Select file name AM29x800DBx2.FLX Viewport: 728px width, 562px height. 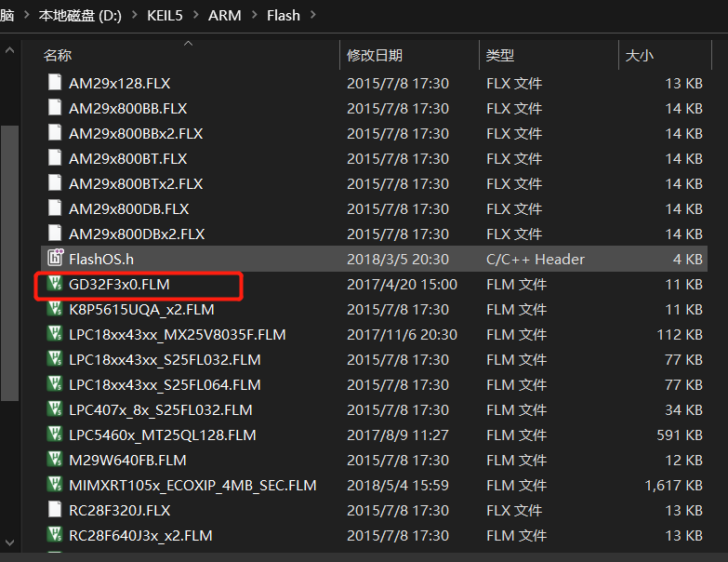click(x=137, y=234)
